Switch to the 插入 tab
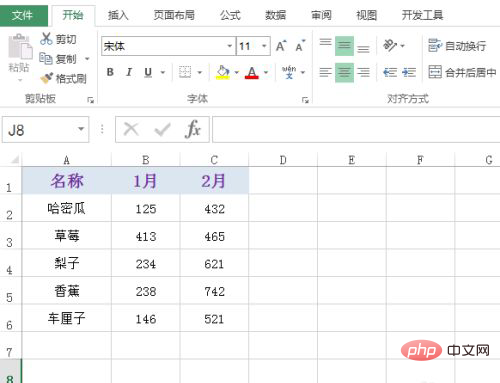 [118, 15]
